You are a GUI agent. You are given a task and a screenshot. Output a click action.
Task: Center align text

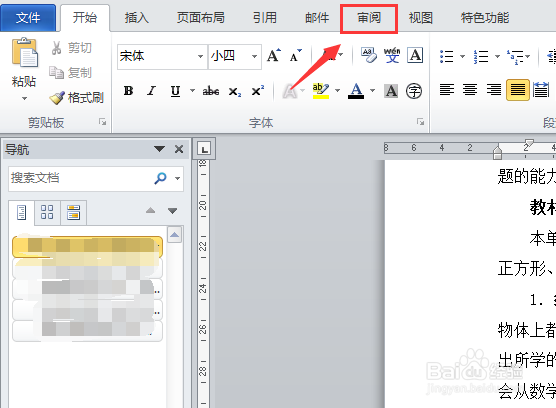point(470,90)
